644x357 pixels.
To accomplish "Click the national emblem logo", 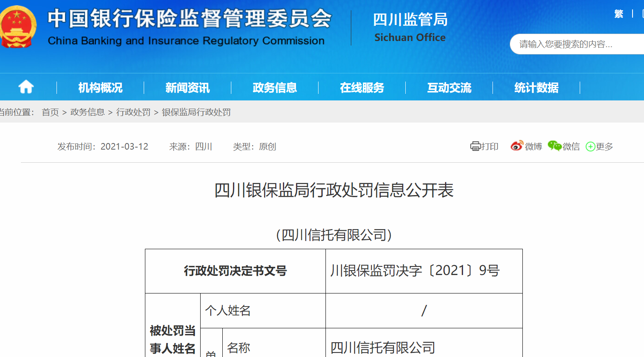I will click(x=17, y=27).
